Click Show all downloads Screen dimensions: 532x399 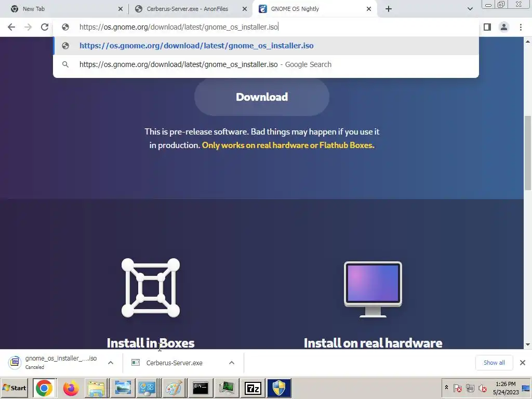[494, 363]
